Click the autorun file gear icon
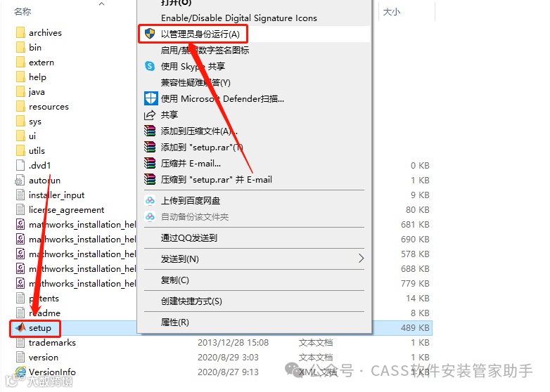This screenshot has width=550, height=392. click(20, 180)
